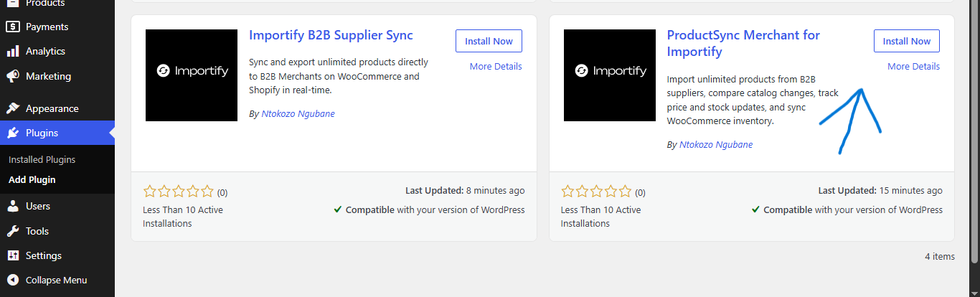
Task: Click the Users person icon
Action: point(12,206)
